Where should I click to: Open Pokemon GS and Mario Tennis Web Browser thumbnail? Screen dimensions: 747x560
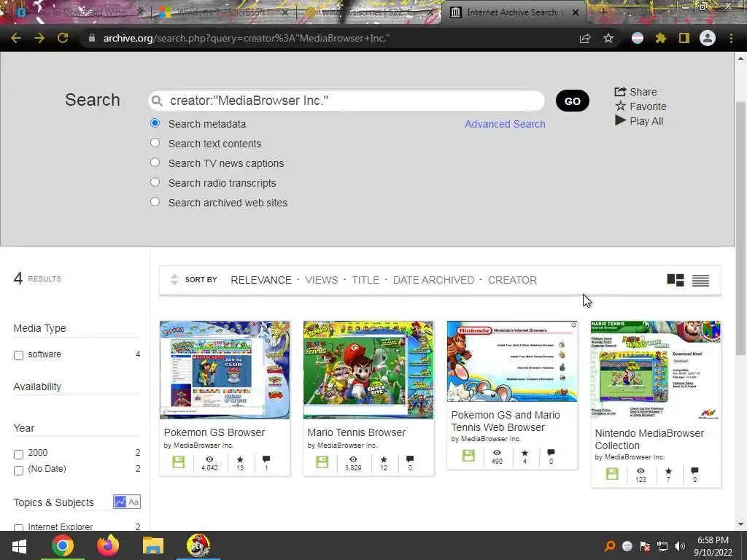tap(512, 362)
